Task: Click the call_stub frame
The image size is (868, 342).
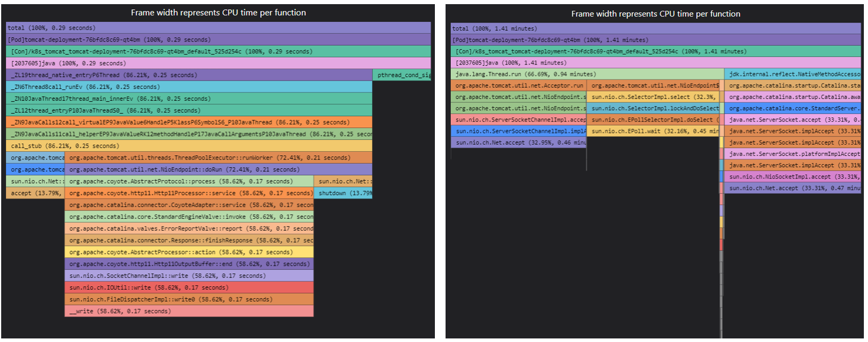Action: coord(189,146)
